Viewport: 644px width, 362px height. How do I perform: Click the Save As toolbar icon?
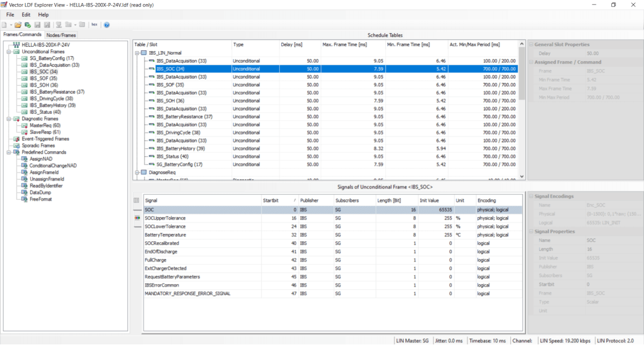tap(47, 25)
